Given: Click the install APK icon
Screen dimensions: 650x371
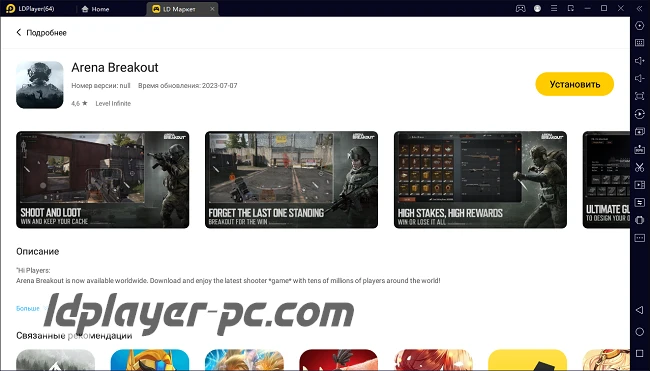Looking at the screenshot, I should 640,149.
